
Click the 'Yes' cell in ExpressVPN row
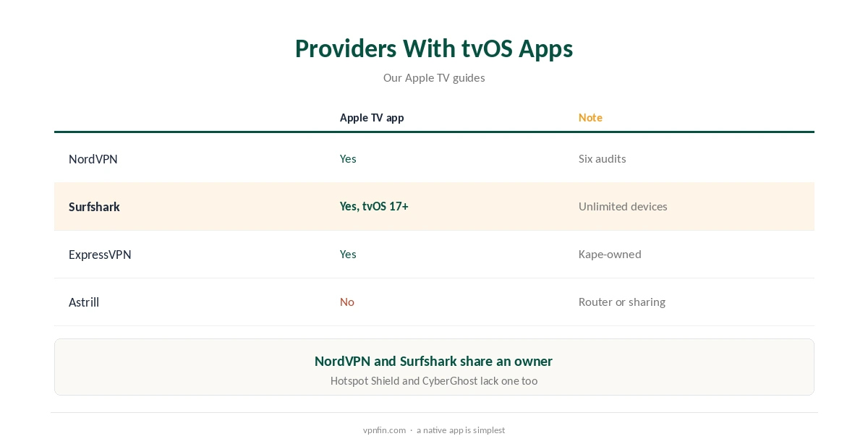tap(348, 255)
